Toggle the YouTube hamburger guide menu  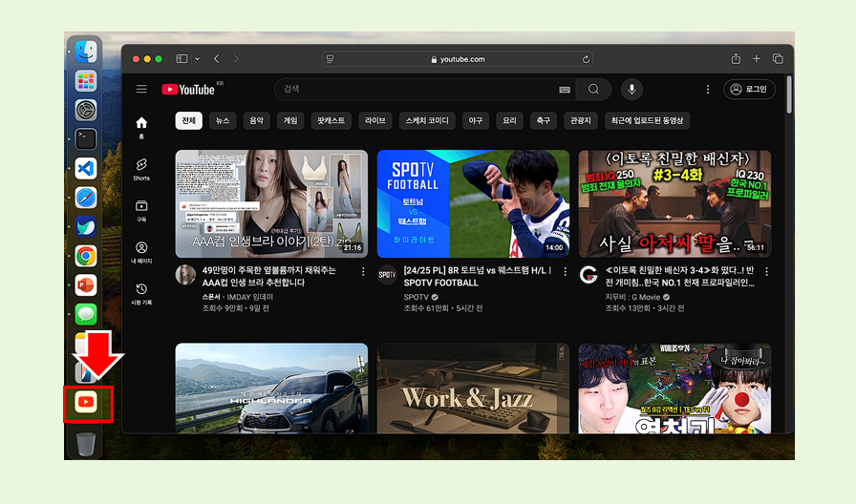click(x=141, y=89)
